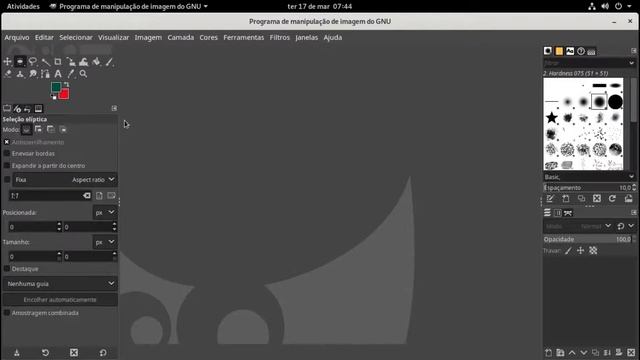Select the Ellipse Select tool
Image resolution: width=640 pixels, height=360 pixels.
pyautogui.click(x=20, y=62)
